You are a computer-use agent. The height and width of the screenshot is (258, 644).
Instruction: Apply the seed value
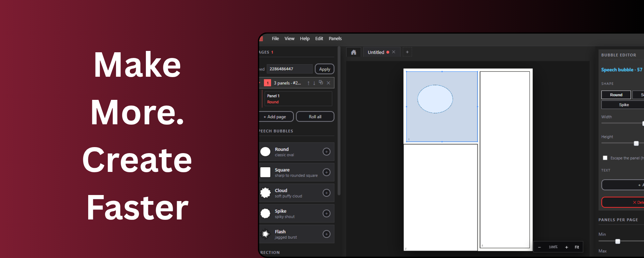[x=324, y=69]
